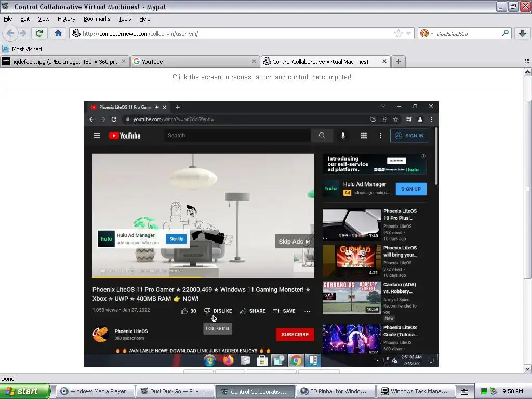Viewport: 532px width, 399px height.
Task: Go back using Mypal back arrow
Action: (10, 33)
